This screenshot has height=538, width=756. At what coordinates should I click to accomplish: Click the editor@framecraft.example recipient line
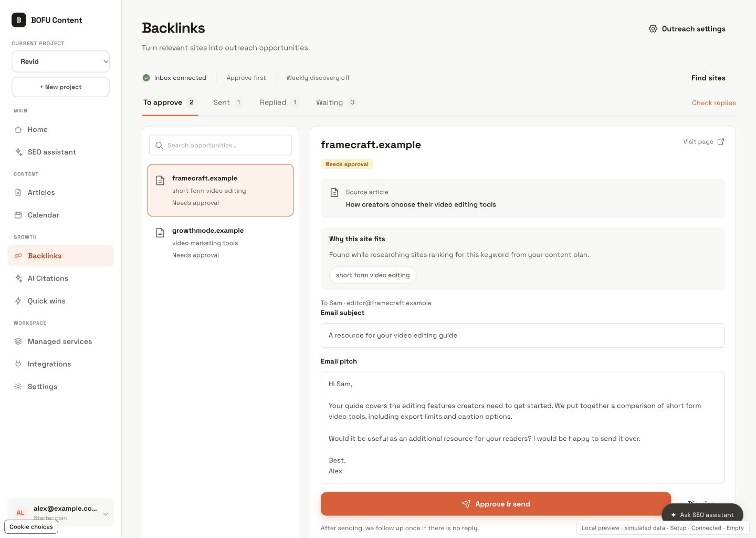[376, 303]
